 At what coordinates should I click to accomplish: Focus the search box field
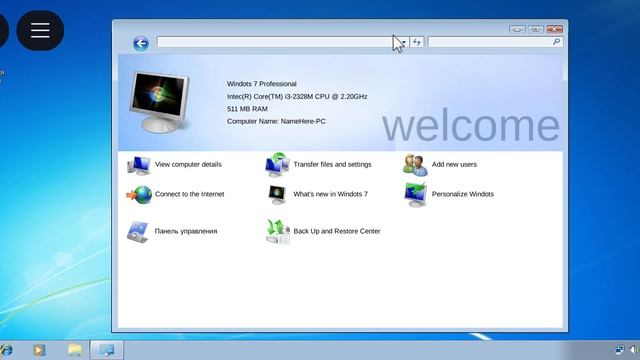(495, 42)
